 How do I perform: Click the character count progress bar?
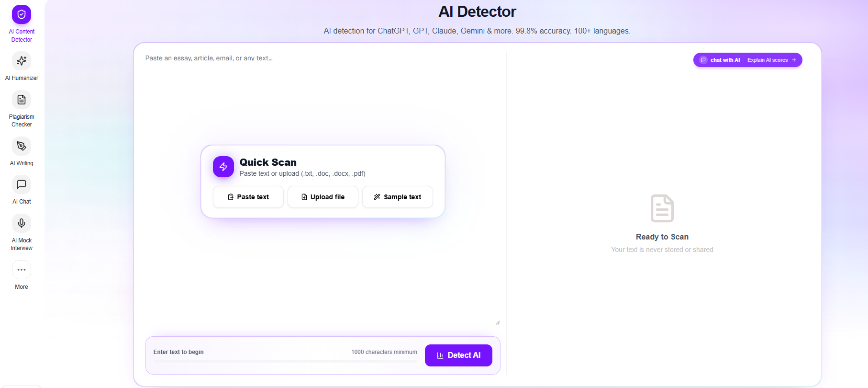click(285, 361)
